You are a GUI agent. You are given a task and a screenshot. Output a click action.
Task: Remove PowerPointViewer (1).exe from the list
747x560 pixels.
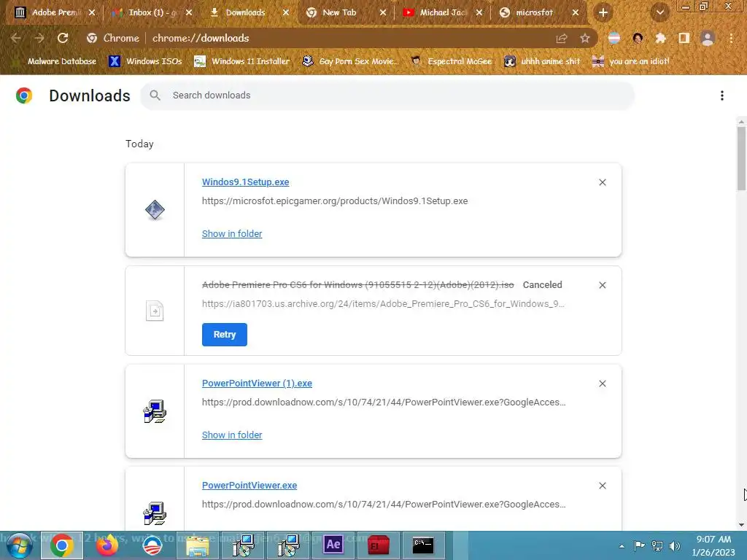click(x=602, y=384)
